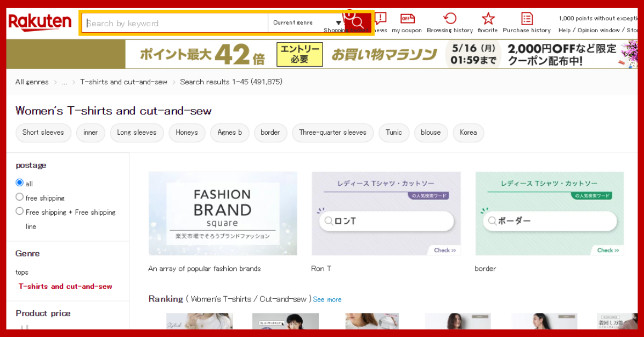Screen dimensions: 644x337
Task: Click the news speech-bubble icon
Action: point(380,18)
